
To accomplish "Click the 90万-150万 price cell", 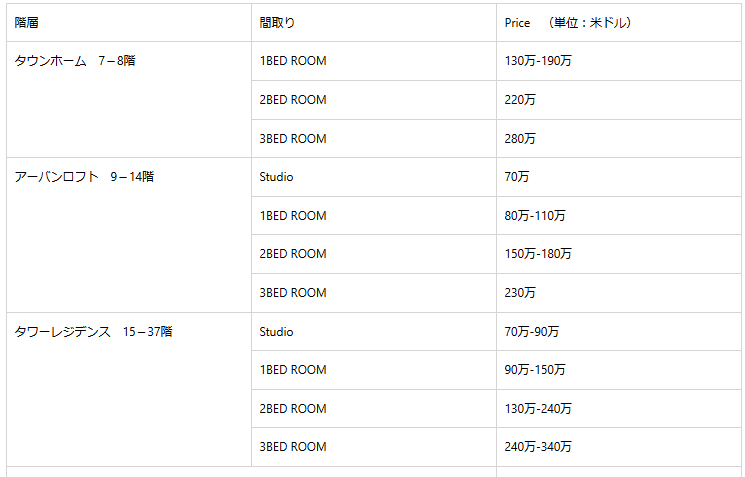I will [x=535, y=370].
